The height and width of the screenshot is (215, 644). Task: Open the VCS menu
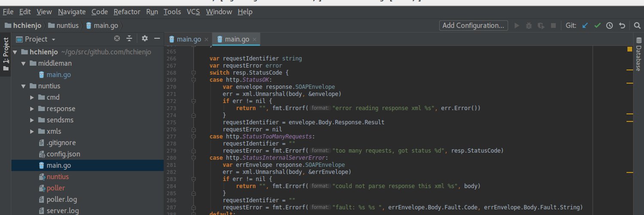[x=193, y=12]
